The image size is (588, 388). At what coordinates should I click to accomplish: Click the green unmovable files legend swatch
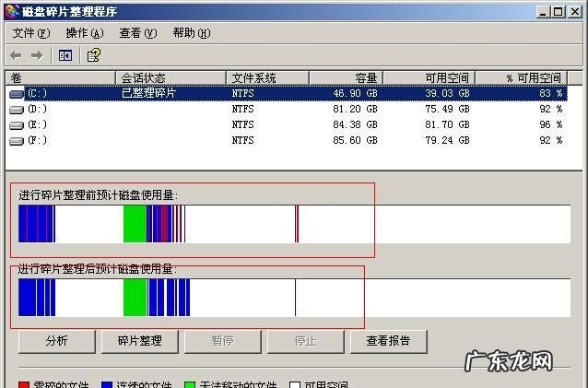(190, 384)
